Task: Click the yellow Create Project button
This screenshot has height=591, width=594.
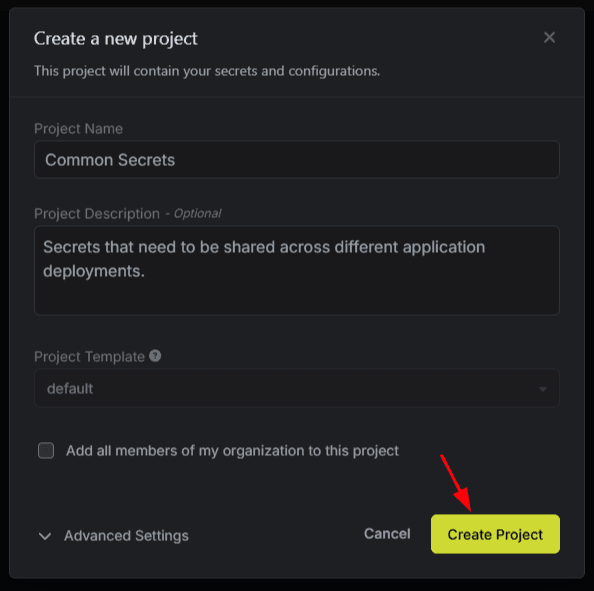Action: click(495, 534)
